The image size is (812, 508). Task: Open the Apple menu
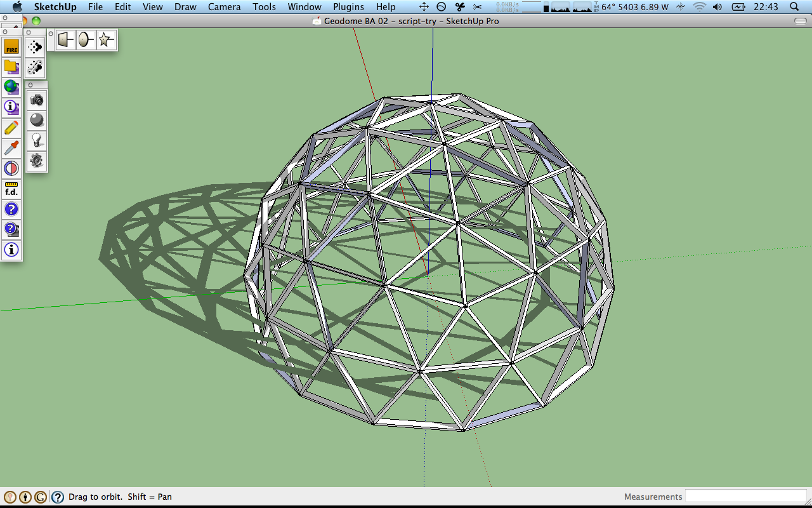click(x=17, y=7)
